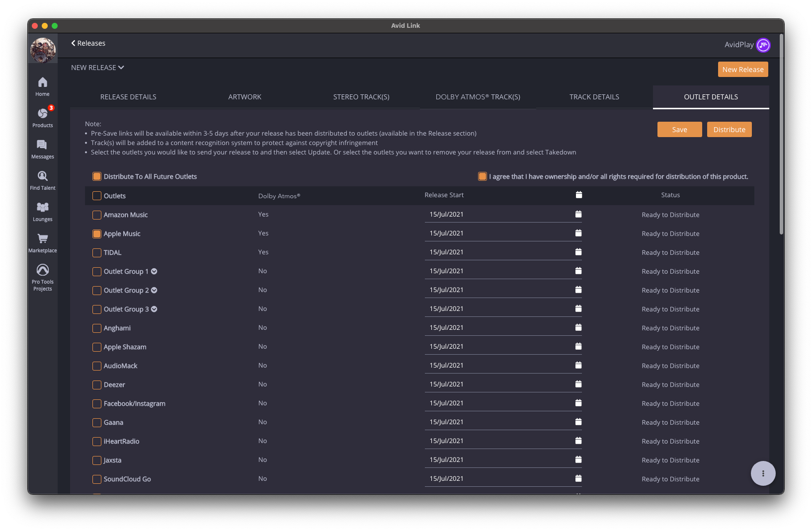Click the Amazon Music release date field
This screenshot has height=531, width=812.
(503, 215)
